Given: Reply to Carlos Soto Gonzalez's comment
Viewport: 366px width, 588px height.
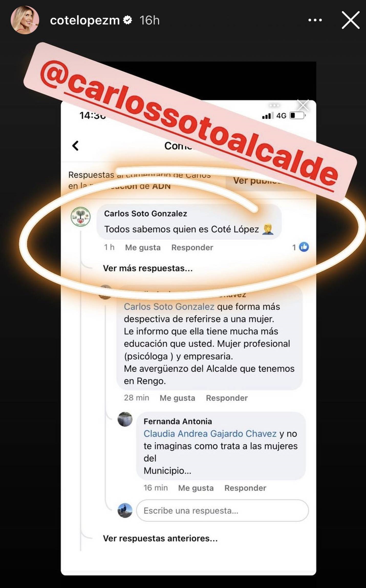Looking at the screenshot, I should coord(192,247).
